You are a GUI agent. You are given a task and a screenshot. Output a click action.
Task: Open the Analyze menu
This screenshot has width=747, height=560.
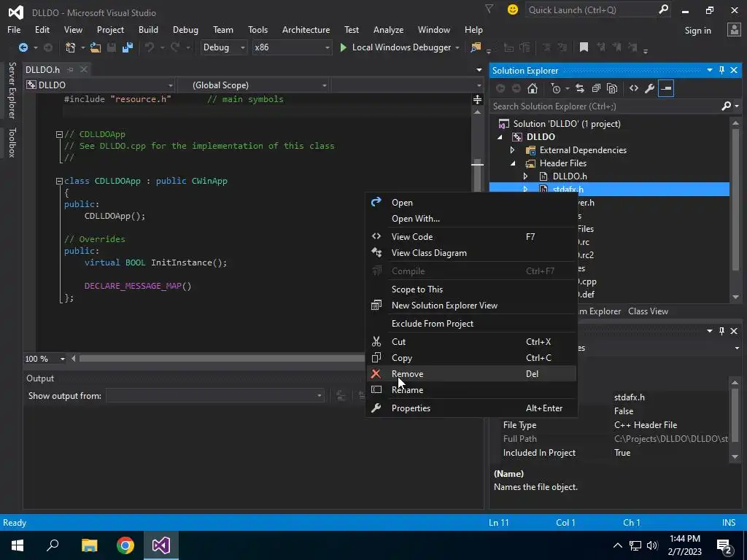click(x=388, y=29)
